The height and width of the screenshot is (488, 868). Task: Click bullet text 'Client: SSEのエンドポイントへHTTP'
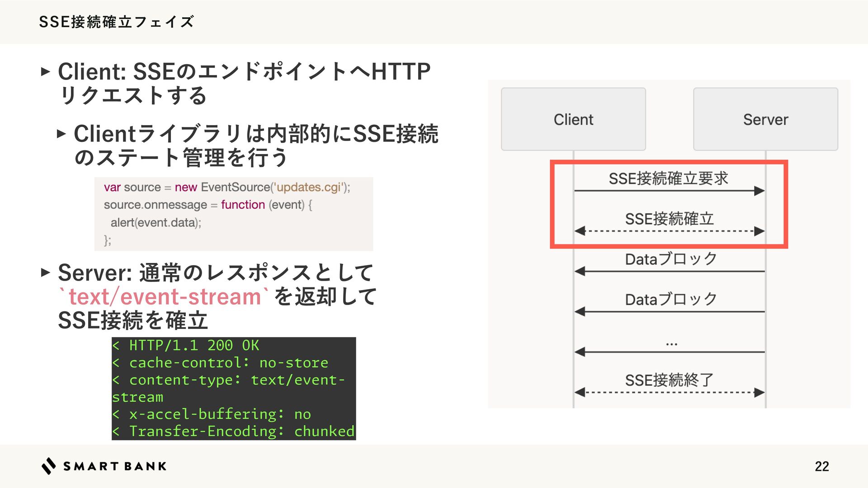[244, 71]
